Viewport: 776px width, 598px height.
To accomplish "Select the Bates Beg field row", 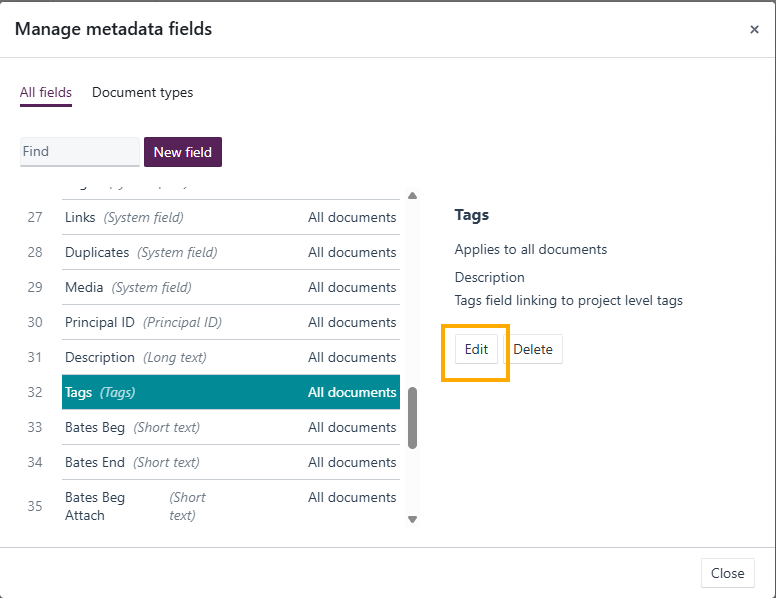I will pyautogui.click(x=231, y=427).
